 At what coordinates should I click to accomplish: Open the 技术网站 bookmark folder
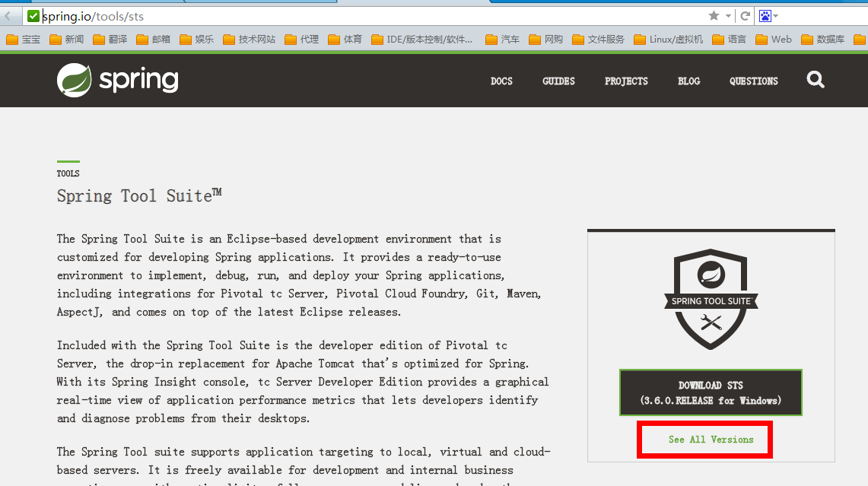coord(249,40)
